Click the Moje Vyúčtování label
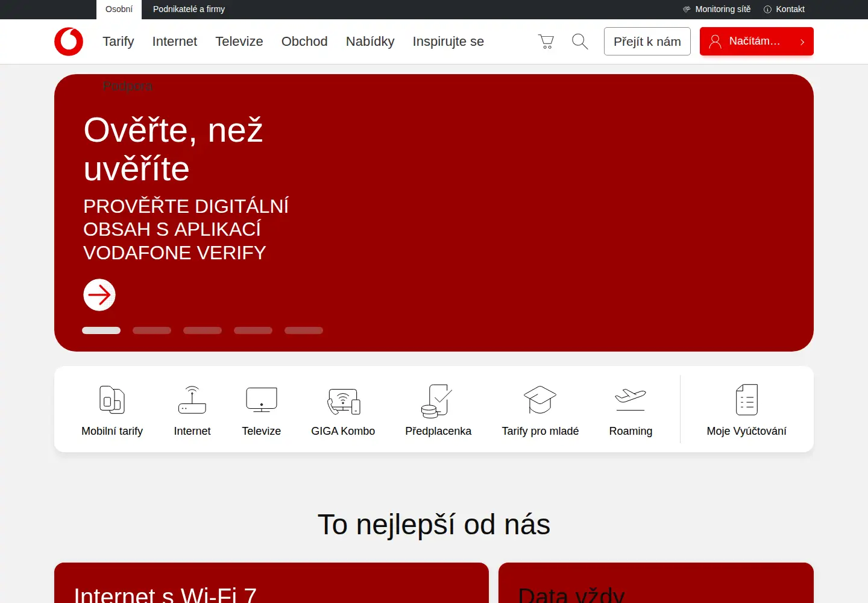 pyautogui.click(x=746, y=431)
